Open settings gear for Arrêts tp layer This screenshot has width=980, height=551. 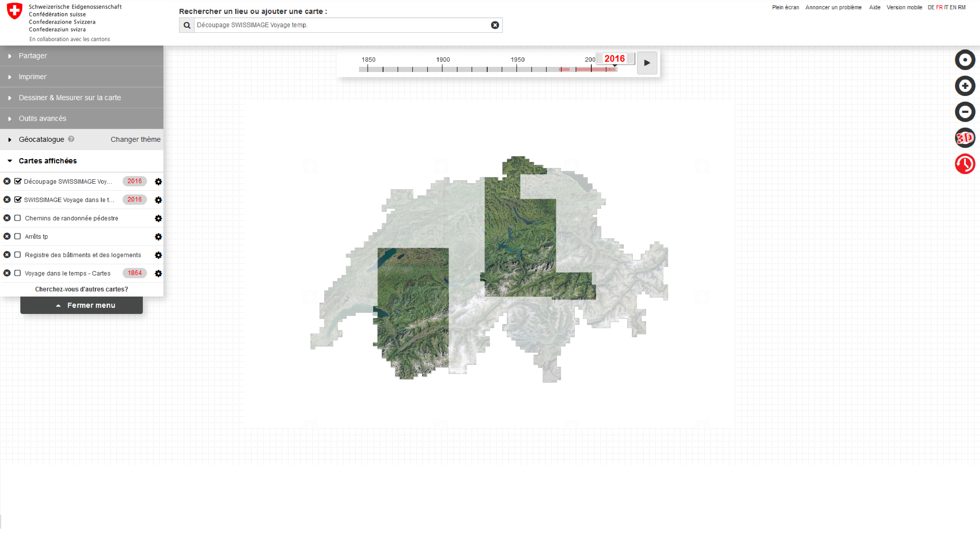158,237
